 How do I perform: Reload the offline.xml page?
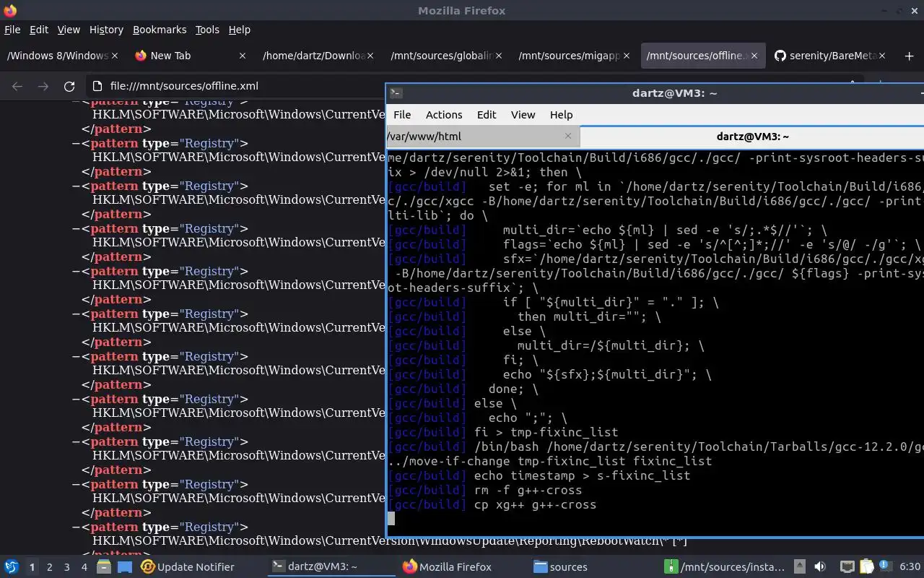click(x=69, y=86)
